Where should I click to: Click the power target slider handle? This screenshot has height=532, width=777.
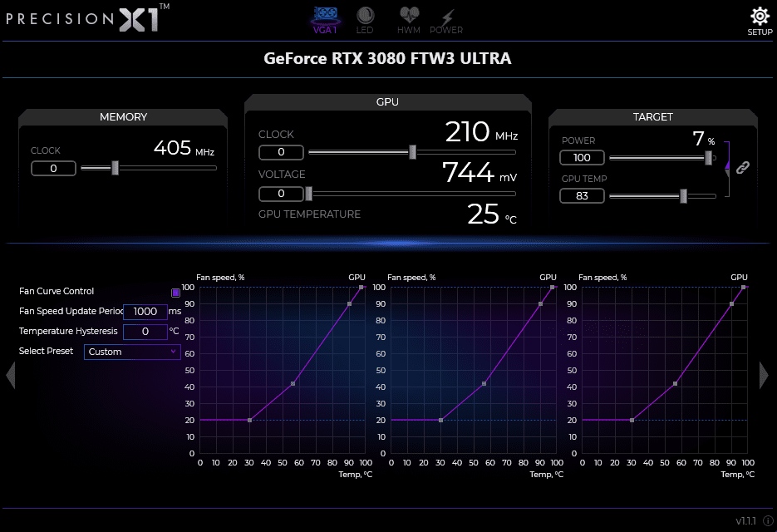pyautogui.click(x=708, y=158)
